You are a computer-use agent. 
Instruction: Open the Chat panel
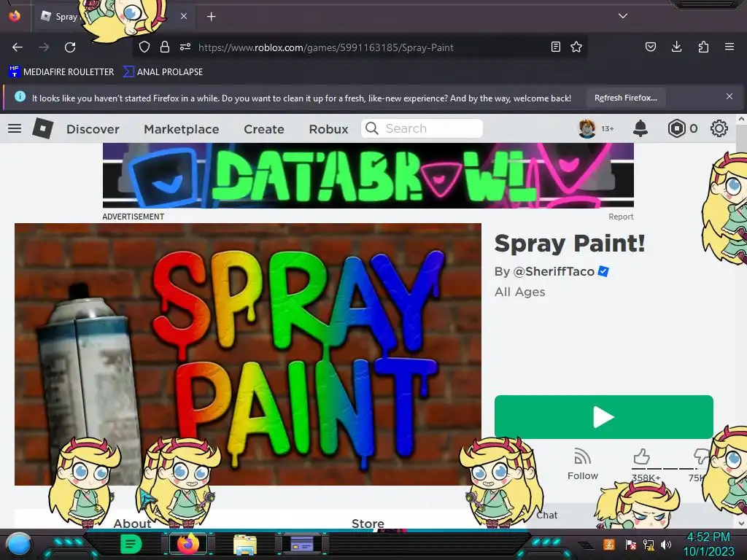coord(547,516)
